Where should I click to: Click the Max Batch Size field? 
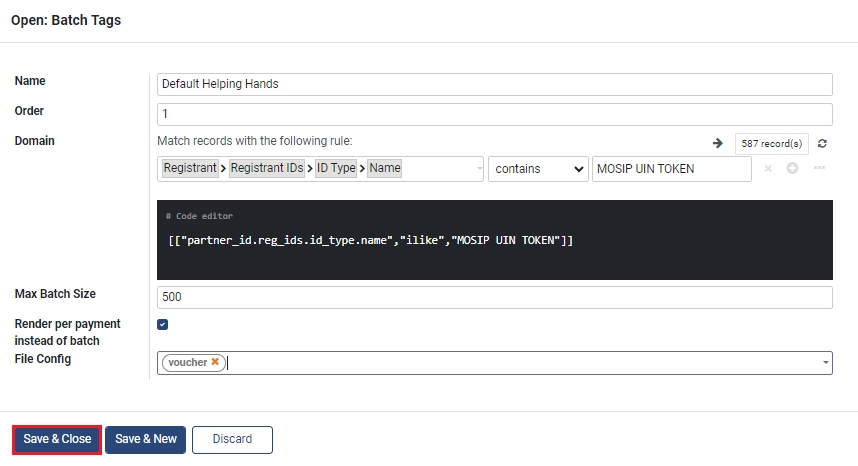(x=495, y=298)
